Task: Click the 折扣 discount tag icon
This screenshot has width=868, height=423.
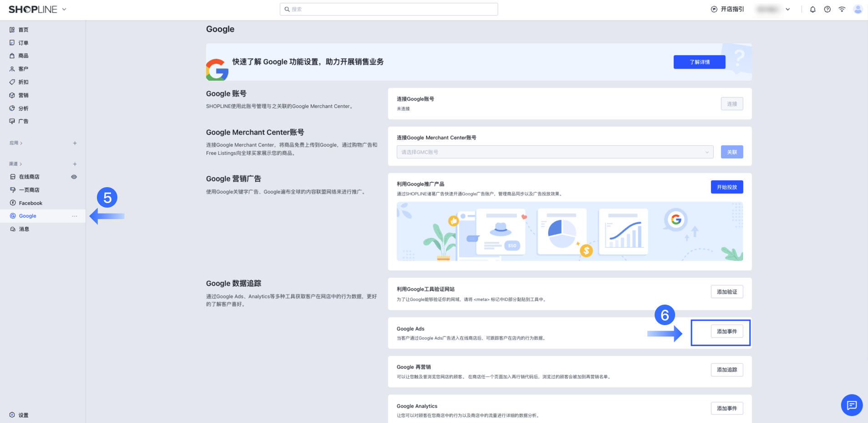Action: [12, 82]
